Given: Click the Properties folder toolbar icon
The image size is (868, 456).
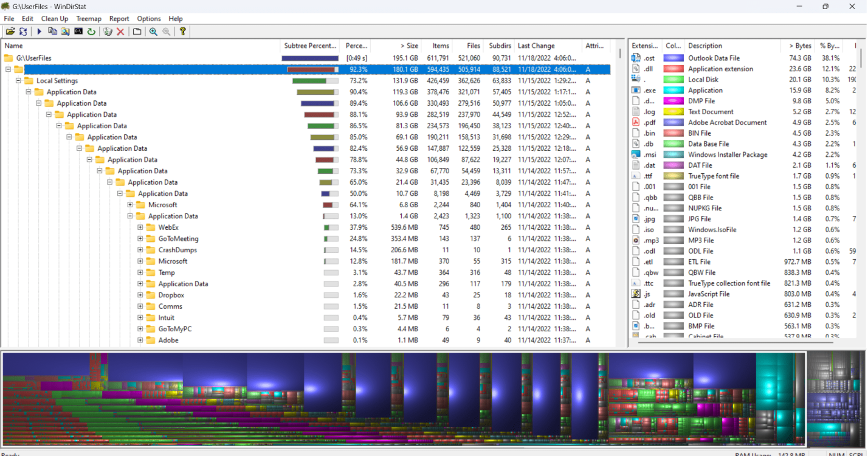Looking at the screenshot, I should [x=137, y=31].
